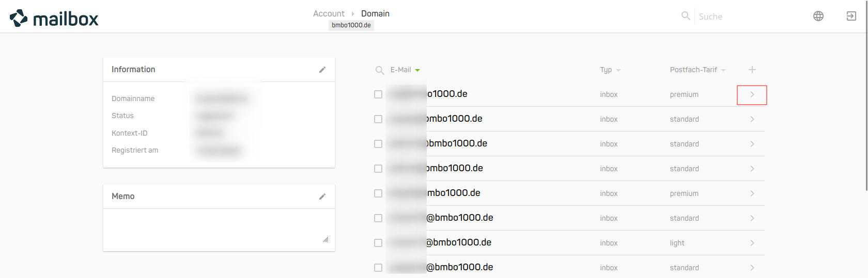Add a new mailbox with plus icon
868x278 pixels.
(752, 70)
